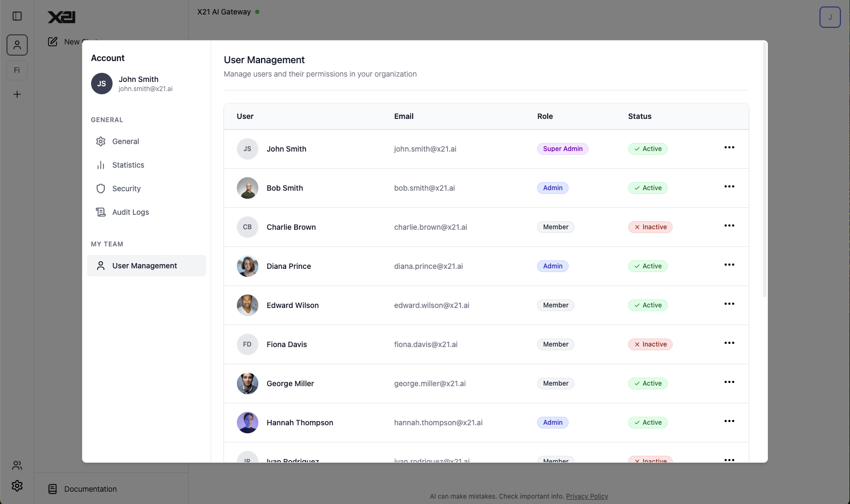Select General in account settings
Viewport: 850px width, 504px height.
coord(125,141)
